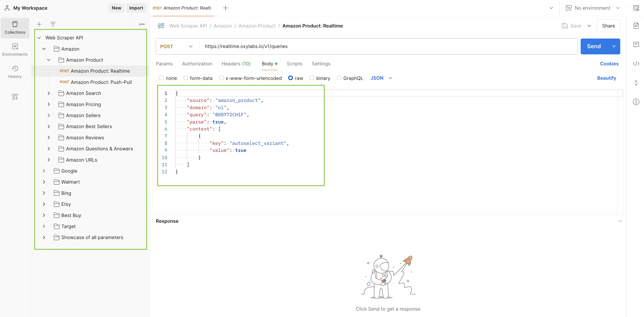Open a new request tab

pos(225,8)
